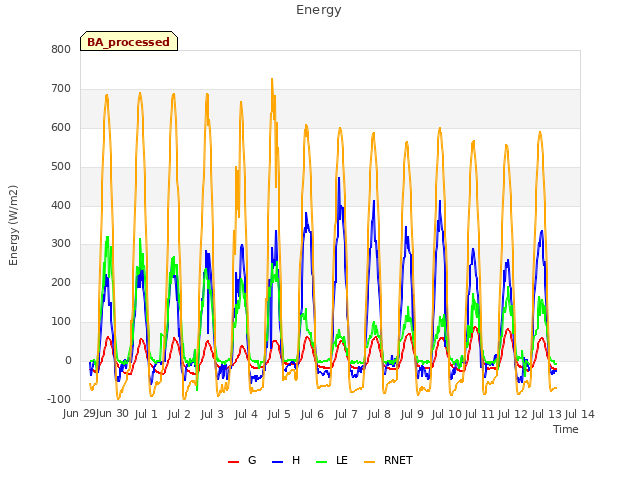Screen dimensions: 640x480
Task: Click the Jul 5 x-axis label
Action: tap(279, 414)
